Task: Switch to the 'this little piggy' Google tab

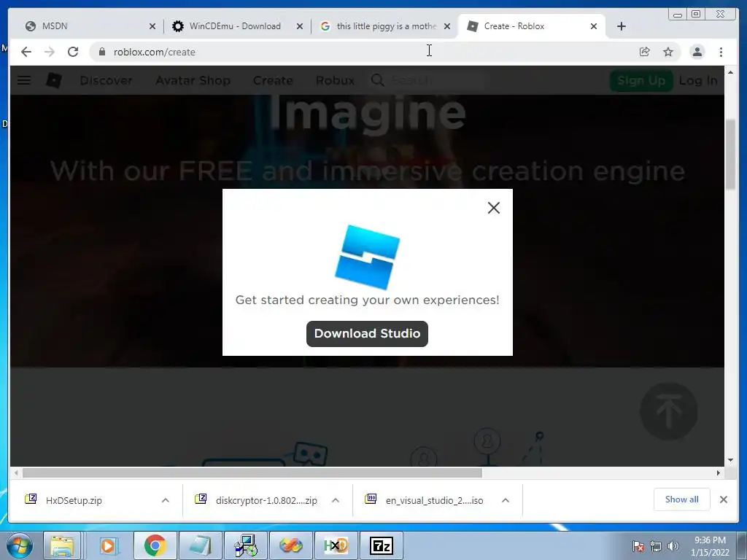Action: tap(387, 26)
